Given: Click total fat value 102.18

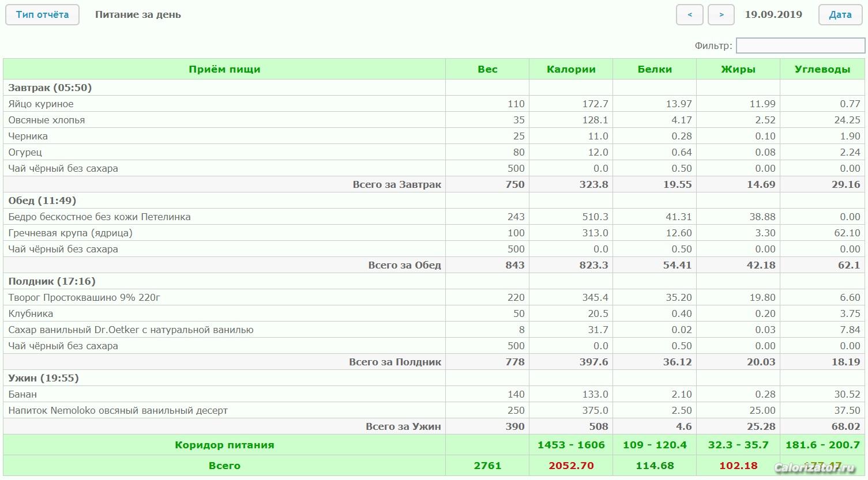Looking at the screenshot, I should [x=738, y=466].
